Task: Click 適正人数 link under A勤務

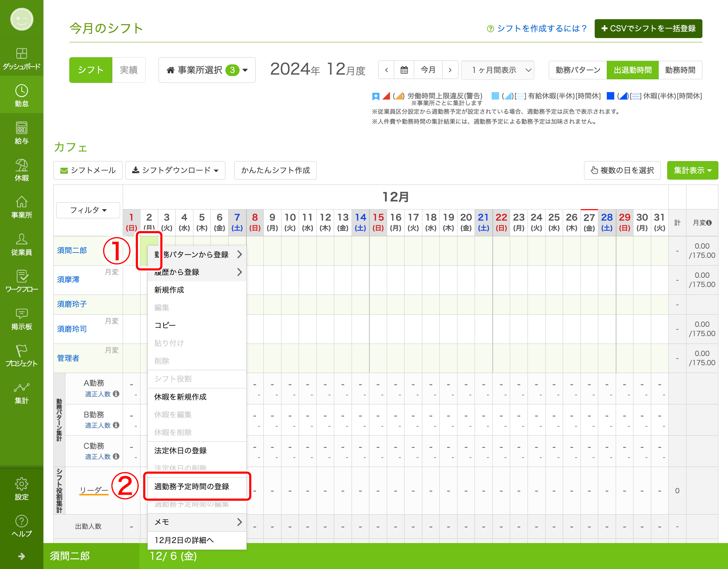Action: (98, 394)
